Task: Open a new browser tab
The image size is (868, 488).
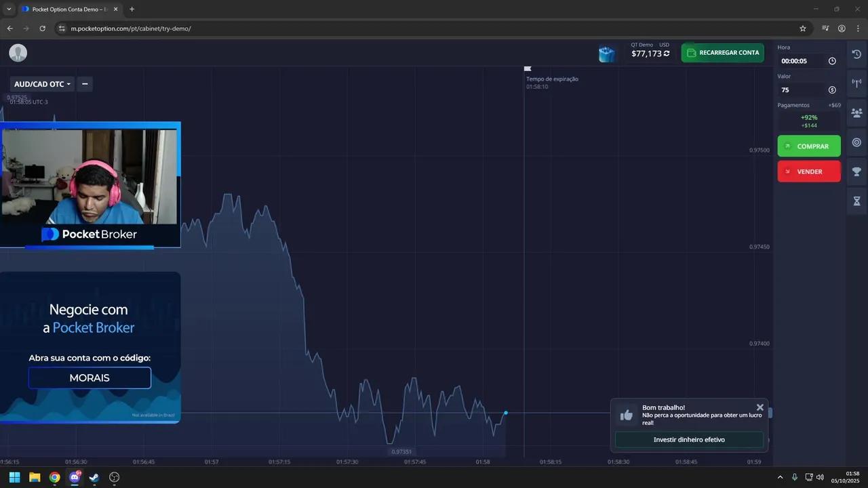Action: (x=132, y=9)
